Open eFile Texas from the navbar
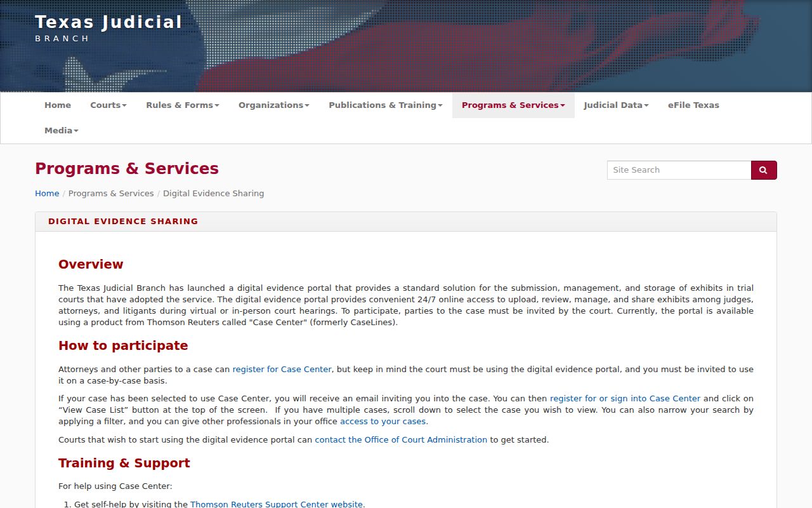This screenshot has width=812, height=508. [x=693, y=105]
